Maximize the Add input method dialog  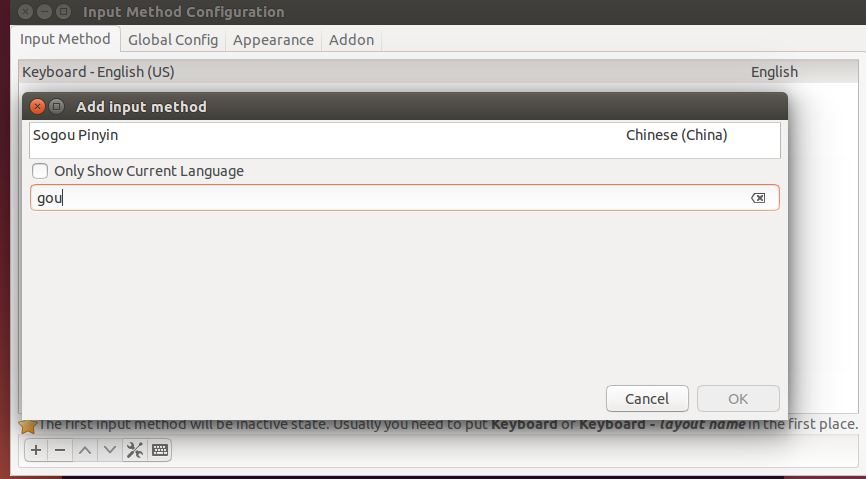pyautogui.click(x=56, y=106)
